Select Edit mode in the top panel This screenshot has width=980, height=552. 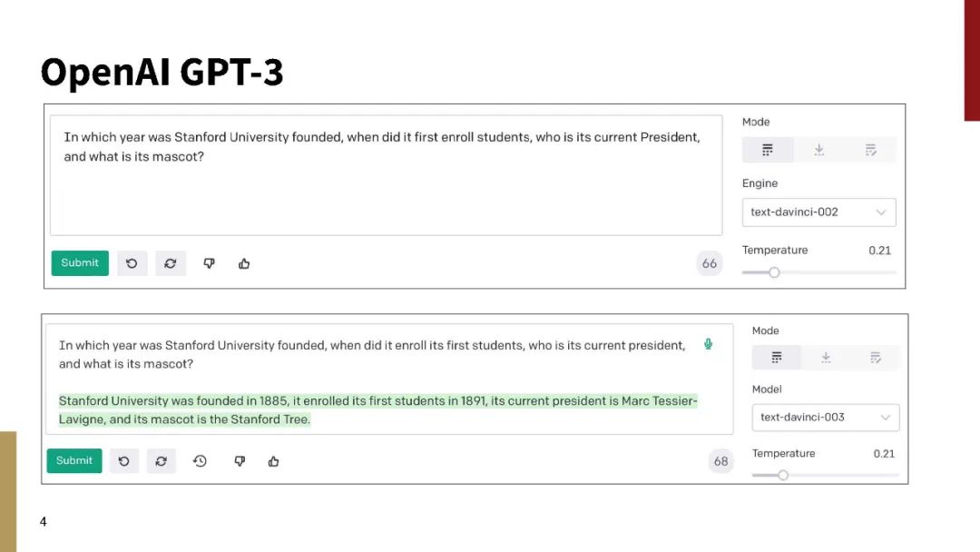[x=870, y=150]
